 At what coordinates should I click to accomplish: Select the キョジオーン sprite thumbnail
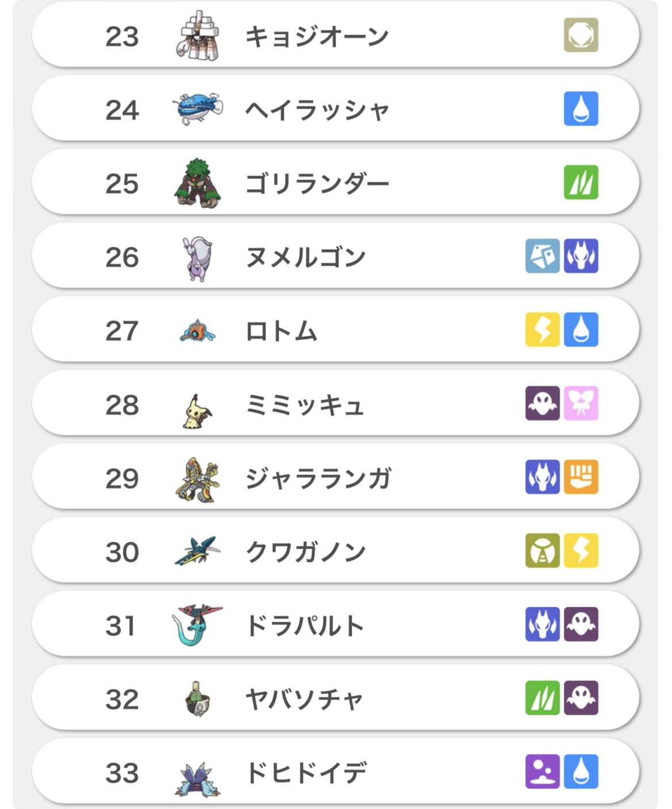[197, 36]
